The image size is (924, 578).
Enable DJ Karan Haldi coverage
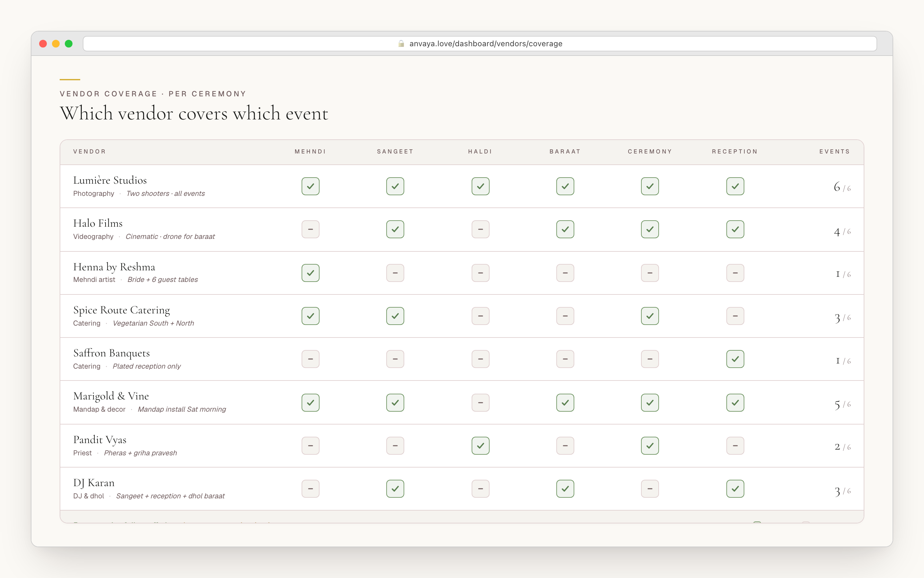pos(480,488)
